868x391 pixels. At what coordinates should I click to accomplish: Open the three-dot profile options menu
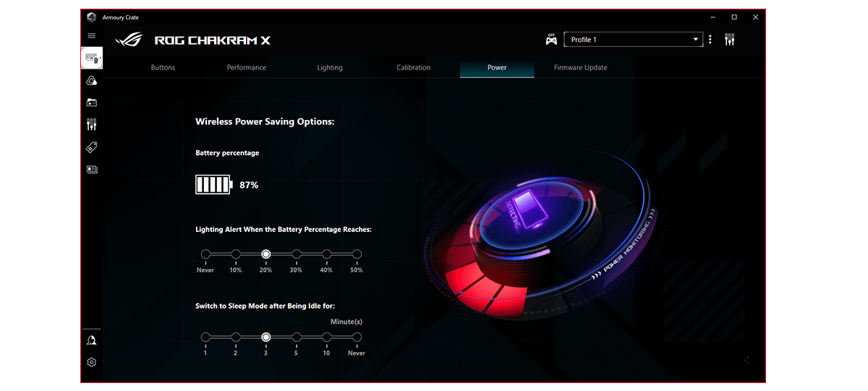(710, 40)
